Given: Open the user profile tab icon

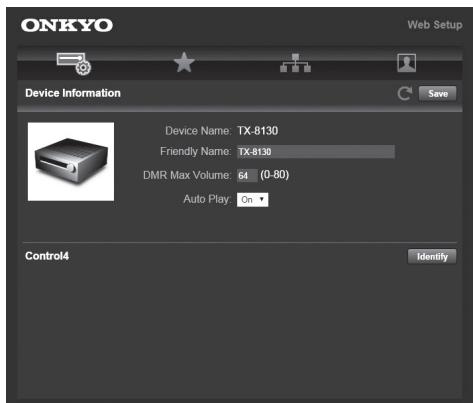Looking at the screenshot, I should pos(407,63).
